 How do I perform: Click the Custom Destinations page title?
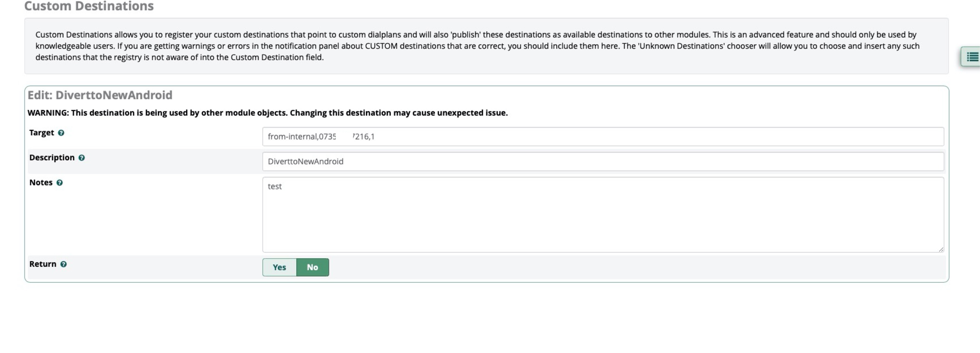(89, 6)
